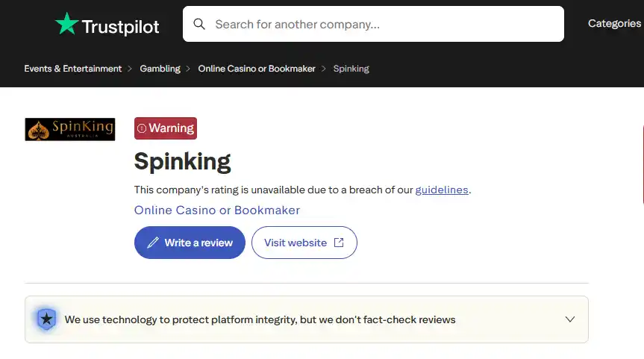Click the shield star icon in integrity banner
This screenshot has width=644, height=359.
46,319
